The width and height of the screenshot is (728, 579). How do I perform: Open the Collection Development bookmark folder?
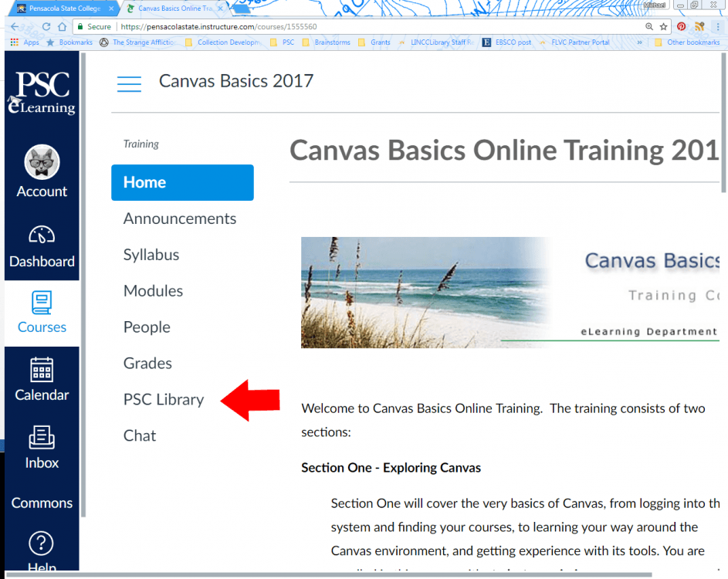[x=222, y=42]
